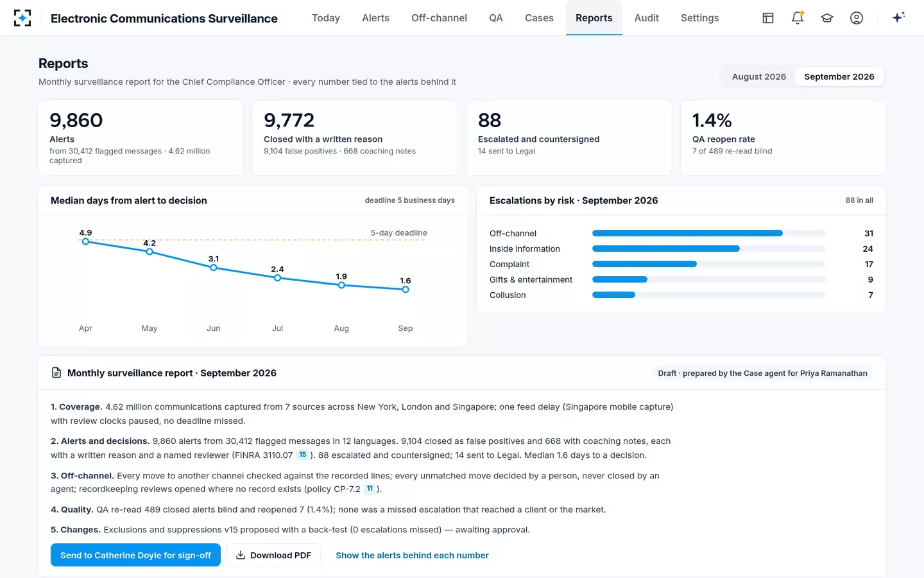Open the Cases tab
The width and height of the screenshot is (924, 578).
(539, 18)
